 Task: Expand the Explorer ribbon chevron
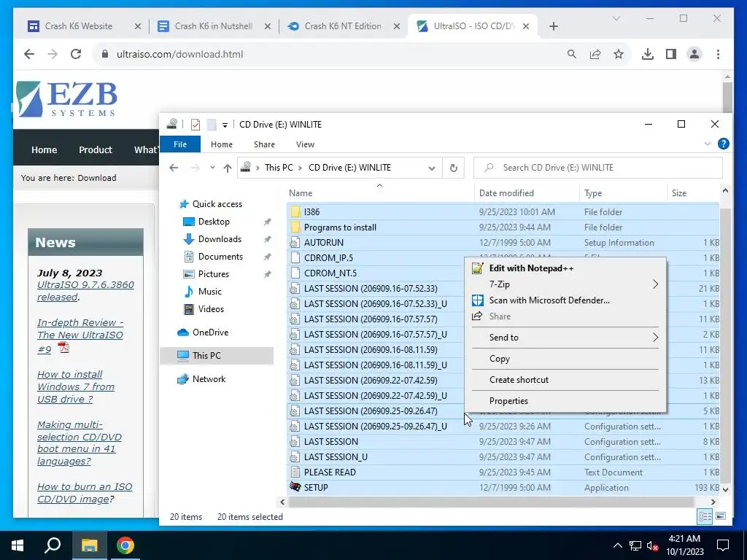pyautogui.click(x=708, y=144)
